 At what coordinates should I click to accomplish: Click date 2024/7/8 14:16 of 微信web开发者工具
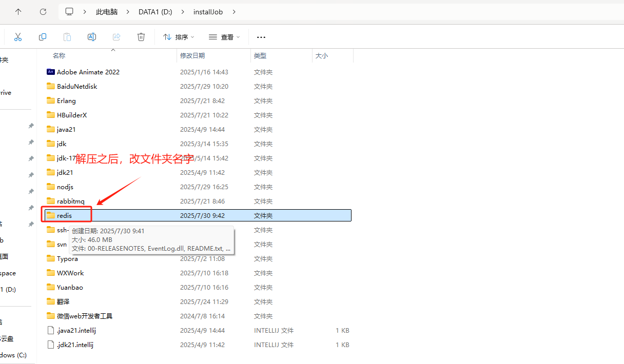(202, 316)
